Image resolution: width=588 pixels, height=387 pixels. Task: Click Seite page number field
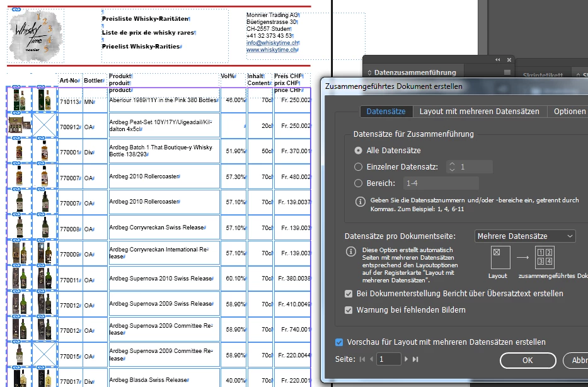388,359
